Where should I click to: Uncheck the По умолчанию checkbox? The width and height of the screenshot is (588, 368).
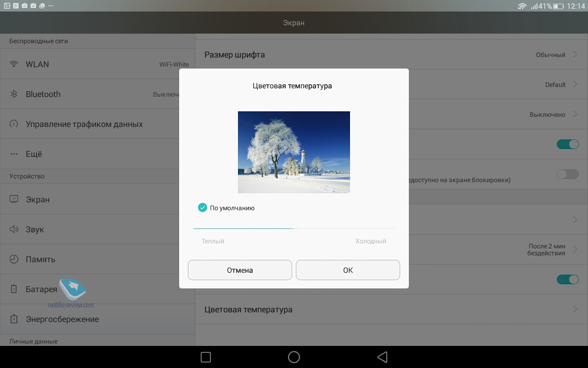203,207
